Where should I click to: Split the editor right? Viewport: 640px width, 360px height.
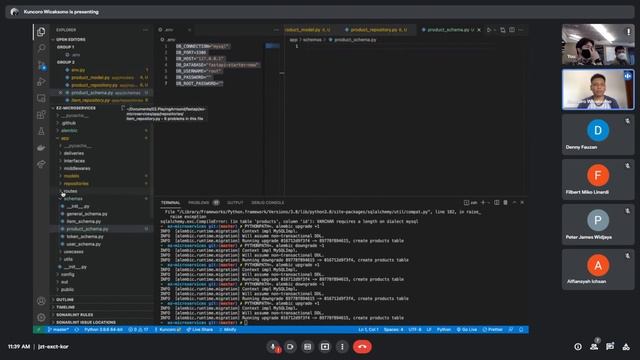[512, 30]
